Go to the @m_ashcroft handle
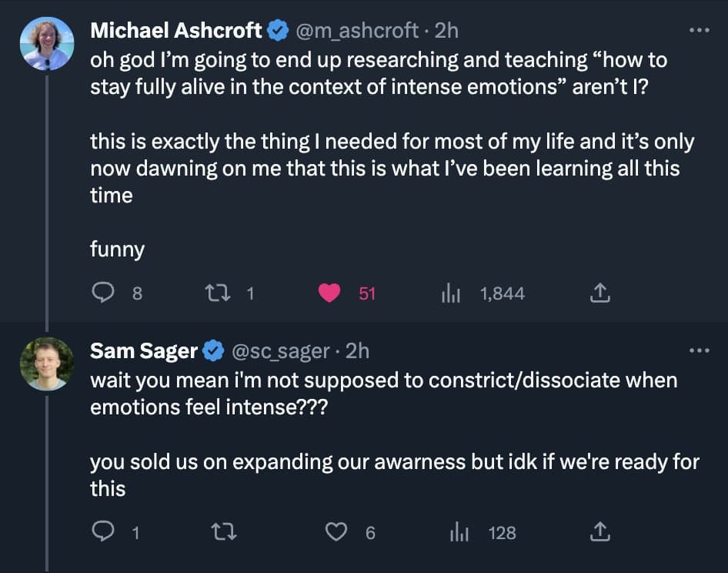 357,31
